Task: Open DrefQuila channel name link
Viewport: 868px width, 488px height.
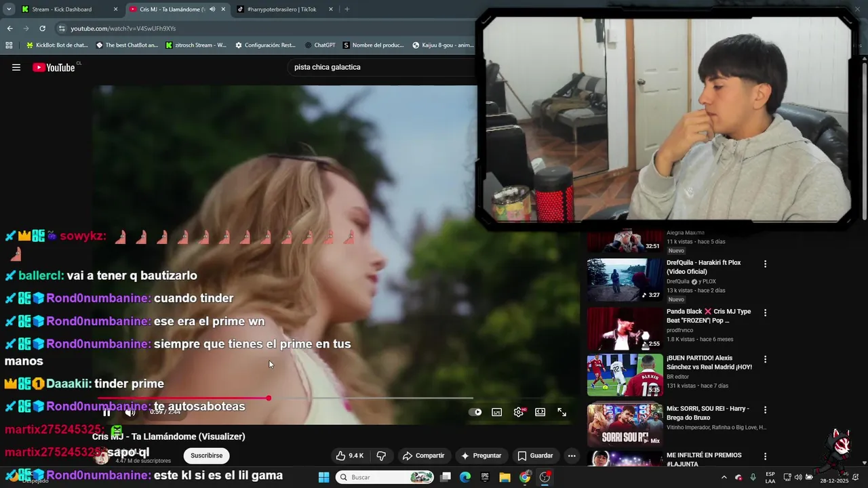Action: tap(677, 281)
